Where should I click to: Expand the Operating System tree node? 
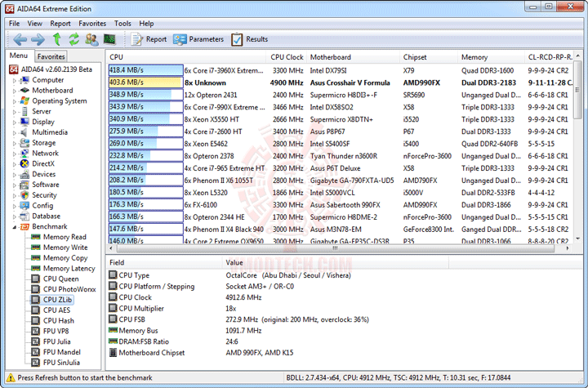click(14, 101)
